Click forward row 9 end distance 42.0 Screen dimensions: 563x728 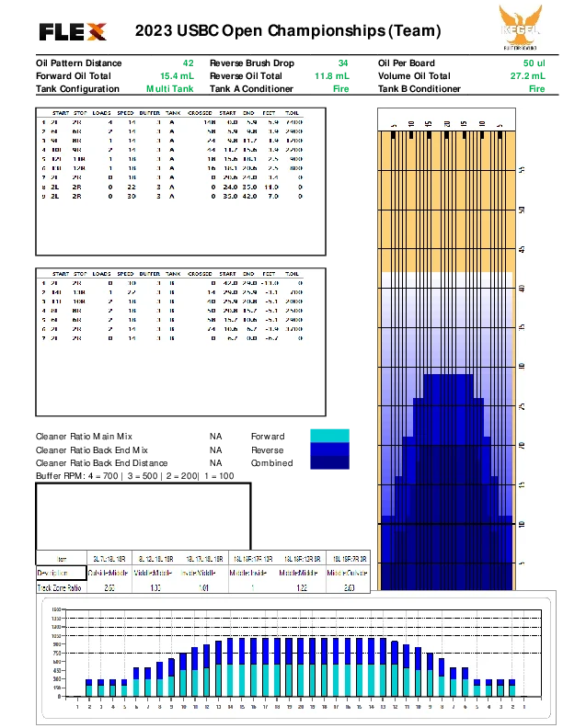[249, 197]
